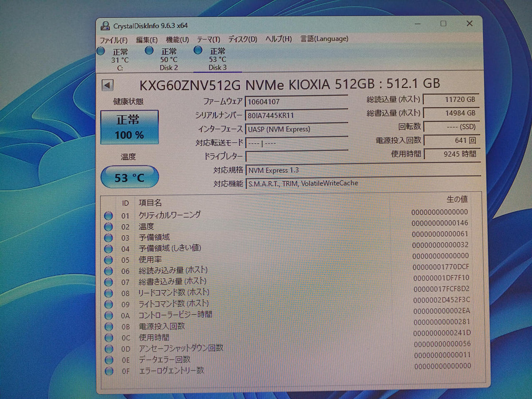Image resolution: width=532 pixels, height=399 pixels.
Task: Click the 総読込量 (ホスト) label button
Action: (x=394, y=100)
